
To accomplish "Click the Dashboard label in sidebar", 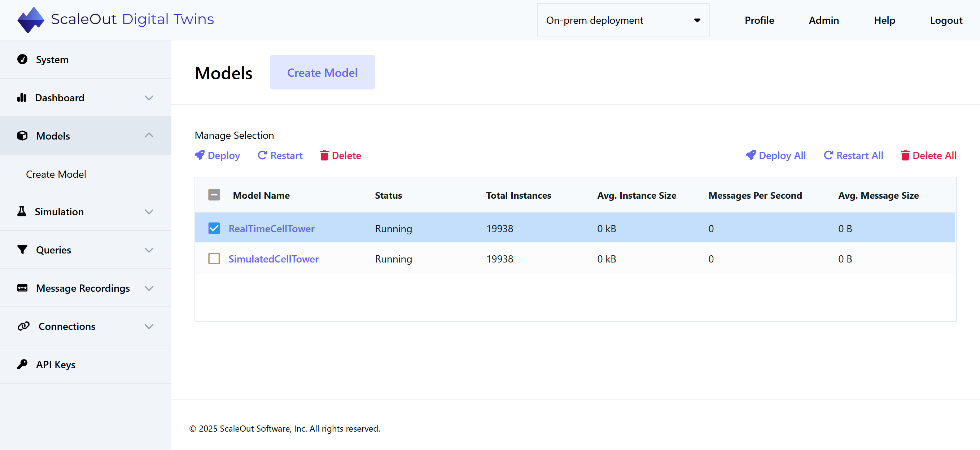I will point(59,98).
